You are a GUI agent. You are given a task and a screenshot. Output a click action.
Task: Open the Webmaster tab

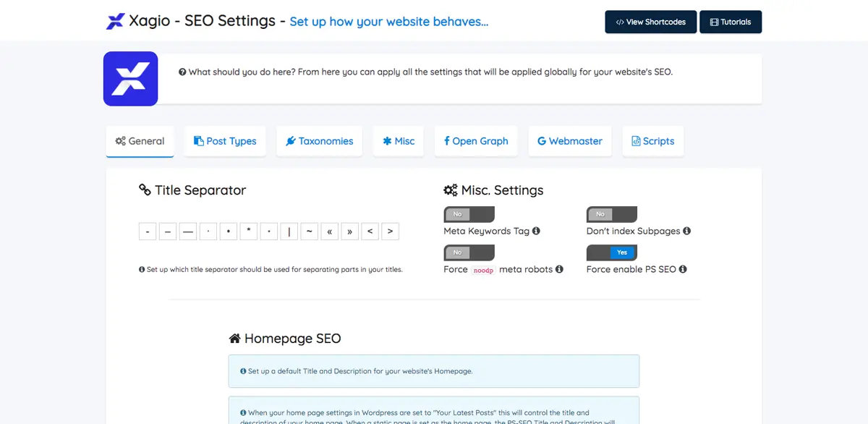point(570,141)
